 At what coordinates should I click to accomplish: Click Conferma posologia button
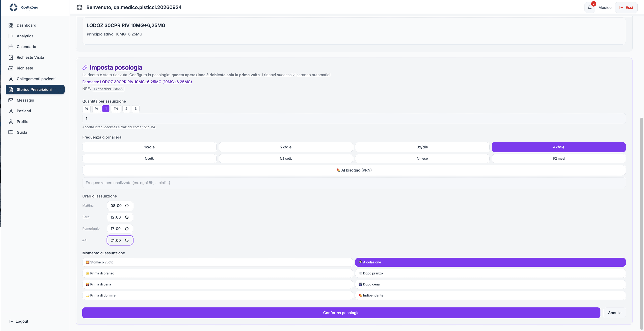341,313
